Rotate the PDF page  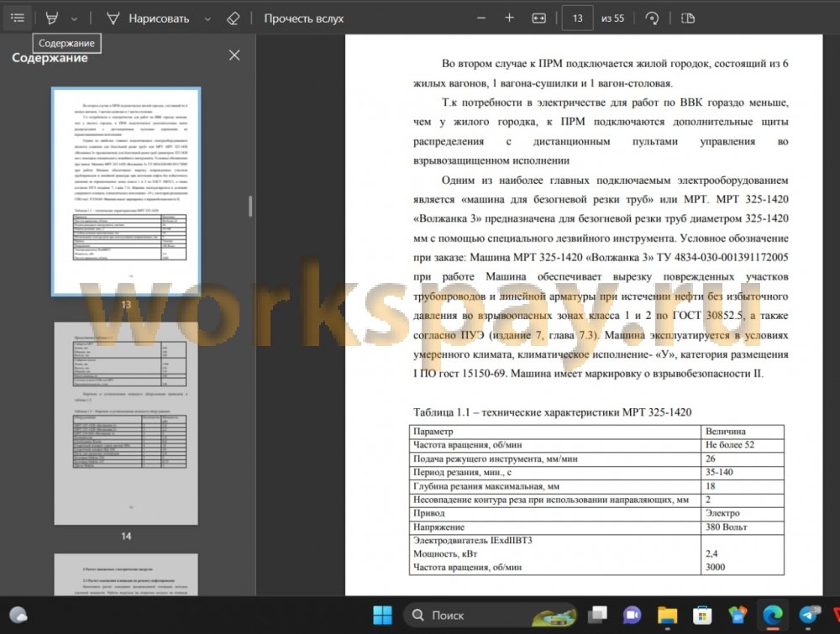click(652, 18)
